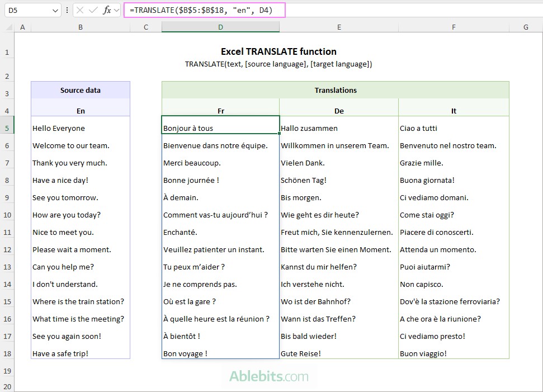Click the Cancel (X) icon in formula bar

pos(80,11)
